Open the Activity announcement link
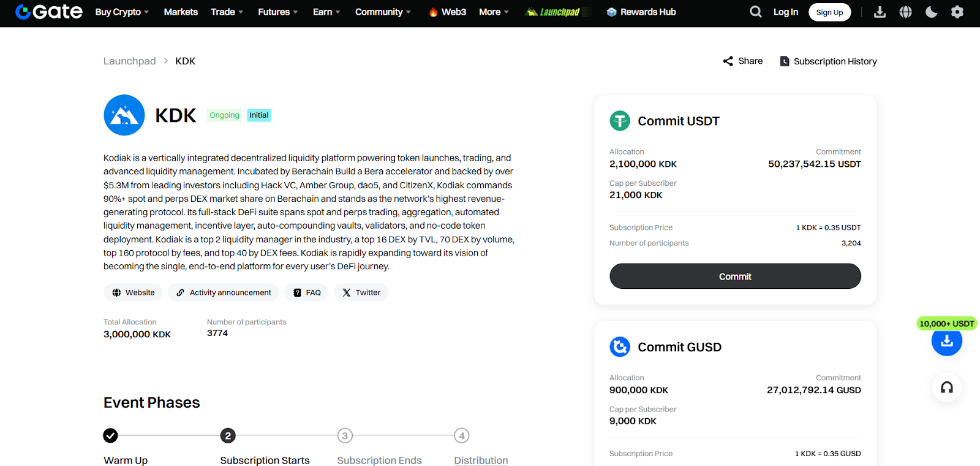 (x=223, y=292)
